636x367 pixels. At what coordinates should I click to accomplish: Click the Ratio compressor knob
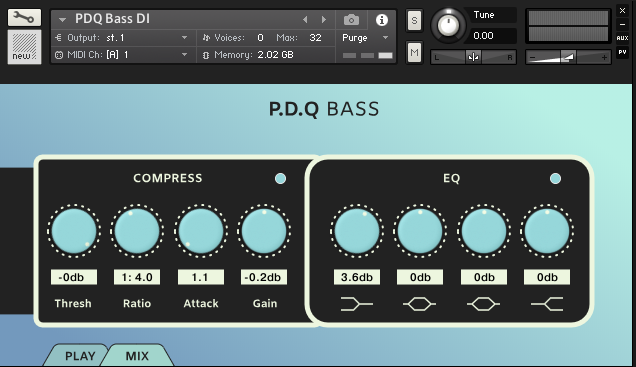click(137, 231)
